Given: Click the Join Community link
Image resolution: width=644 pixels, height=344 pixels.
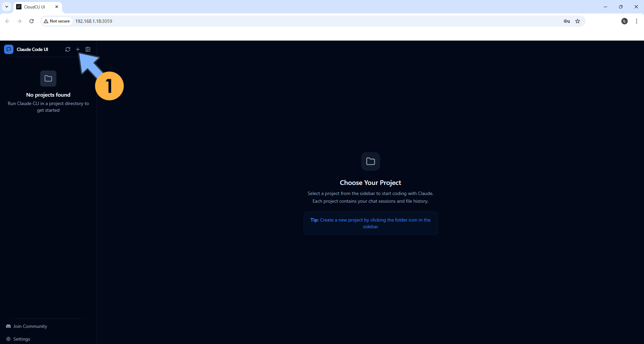Looking at the screenshot, I should coord(30,326).
